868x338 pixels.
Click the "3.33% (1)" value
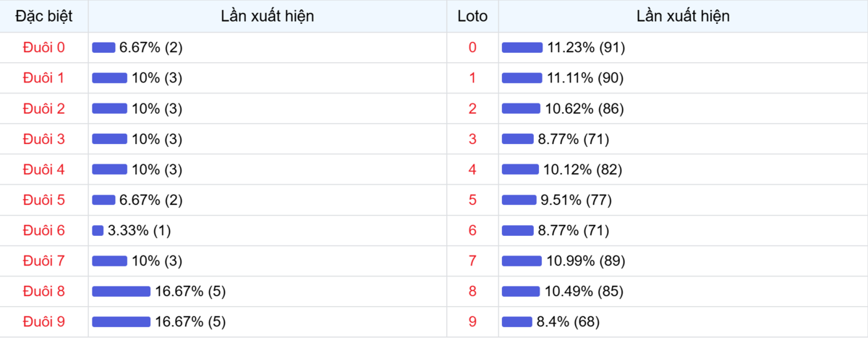tap(139, 230)
